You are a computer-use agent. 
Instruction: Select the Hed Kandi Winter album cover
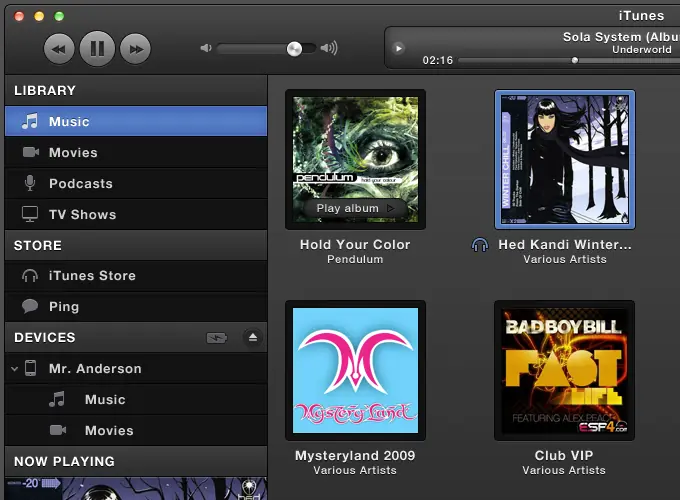(565, 160)
